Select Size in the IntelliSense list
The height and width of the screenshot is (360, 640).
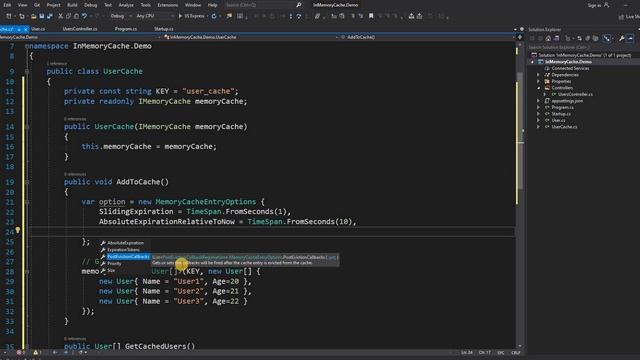(x=125, y=271)
